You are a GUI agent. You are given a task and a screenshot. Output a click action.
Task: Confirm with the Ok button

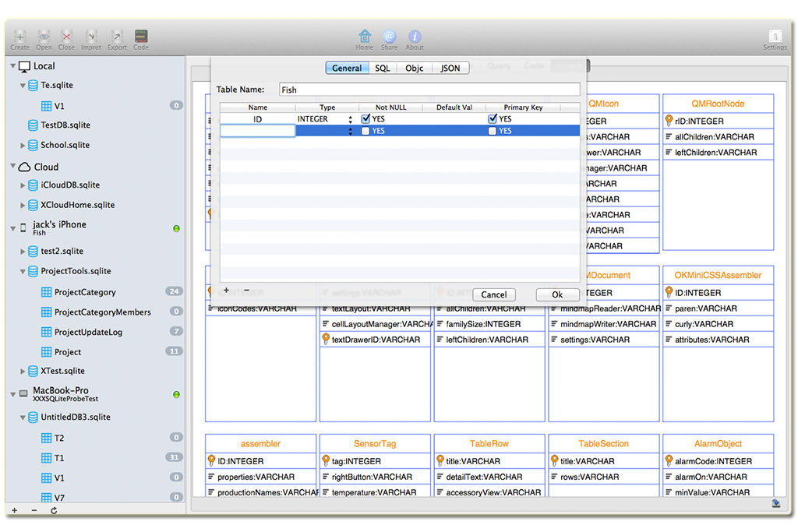click(557, 294)
